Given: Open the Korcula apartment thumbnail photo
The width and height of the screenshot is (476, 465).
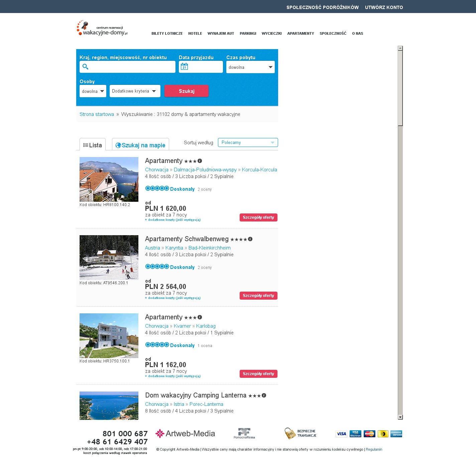Looking at the screenshot, I should [x=109, y=179].
